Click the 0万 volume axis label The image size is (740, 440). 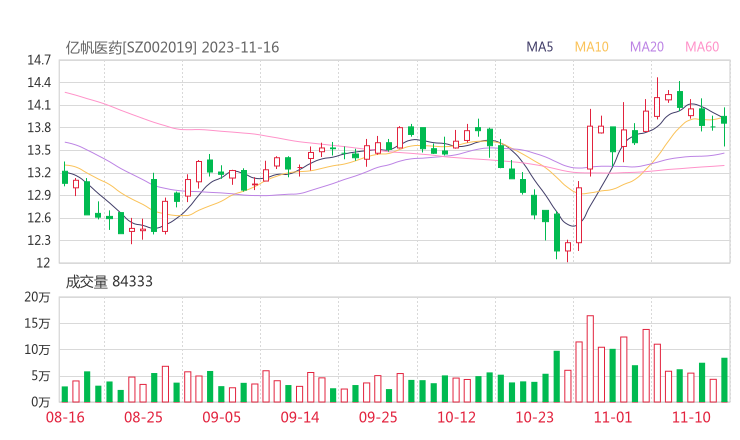pyautogui.click(x=41, y=402)
